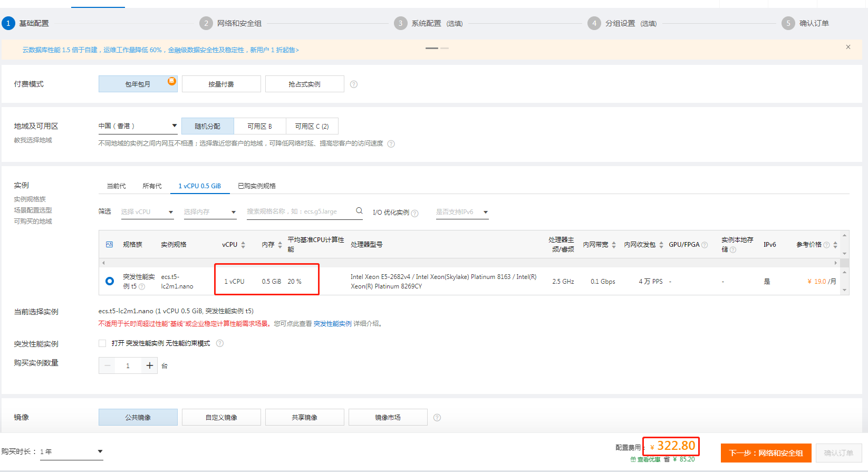Click the help icon beside I/O 优化实例
The width and height of the screenshot is (868, 472).
coord(414,213)
